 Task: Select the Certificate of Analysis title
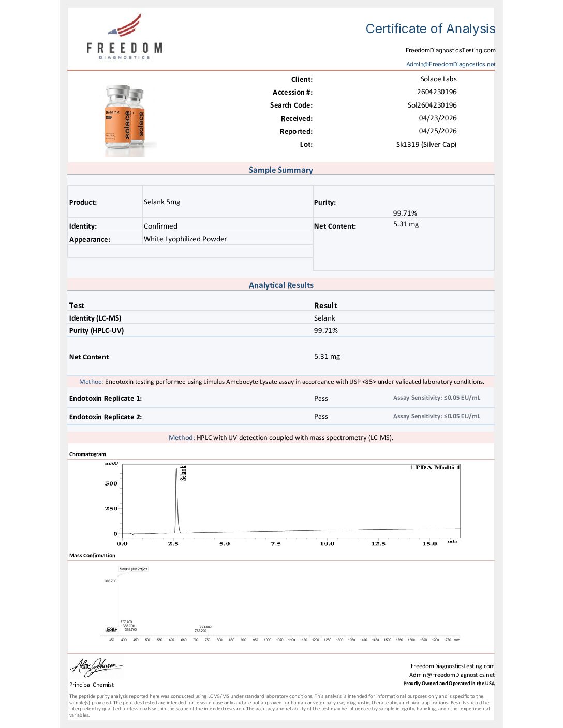(431, 28)
